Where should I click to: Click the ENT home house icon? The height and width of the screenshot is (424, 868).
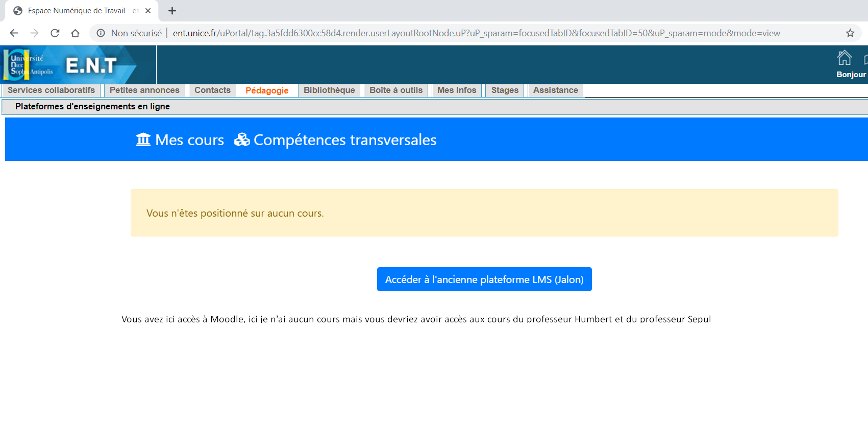845,58
